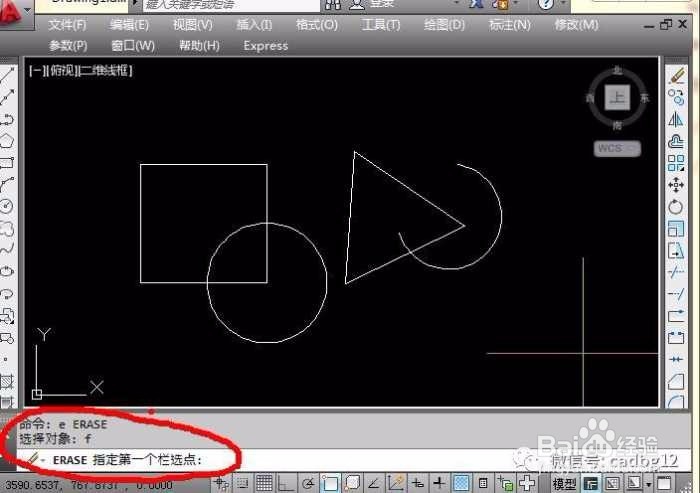Toggle Grid Display in the status bar
This screenshot has height=493, width=700.
click(x=264, y=483)
